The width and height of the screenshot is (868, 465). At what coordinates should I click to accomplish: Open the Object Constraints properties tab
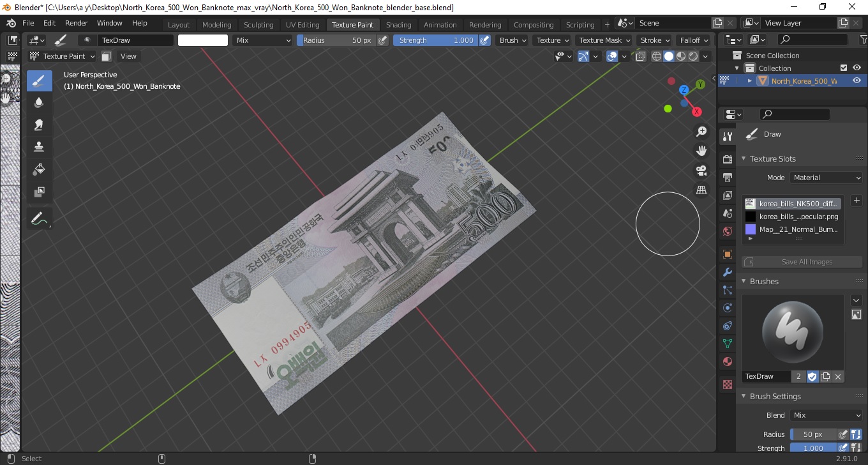(x=727, y=326)
